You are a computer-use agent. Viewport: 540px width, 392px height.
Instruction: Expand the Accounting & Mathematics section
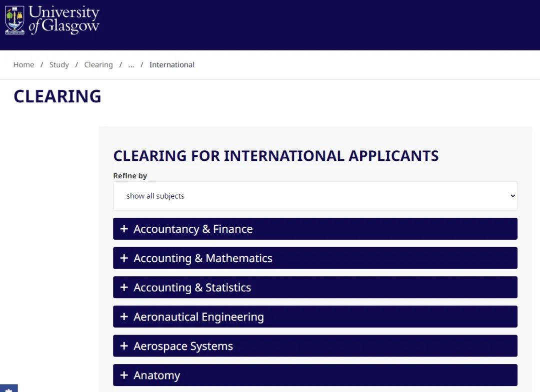315,258
